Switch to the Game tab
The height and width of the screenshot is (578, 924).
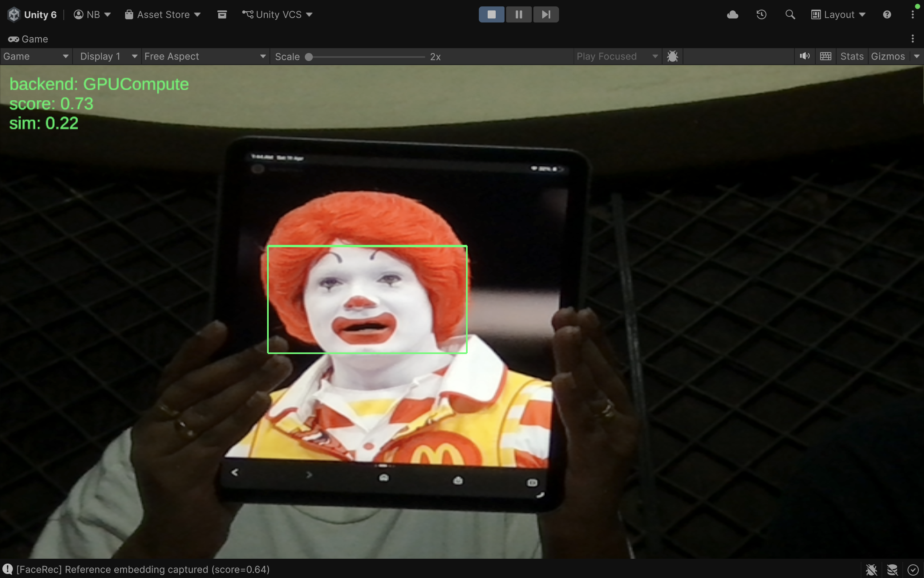28,39
